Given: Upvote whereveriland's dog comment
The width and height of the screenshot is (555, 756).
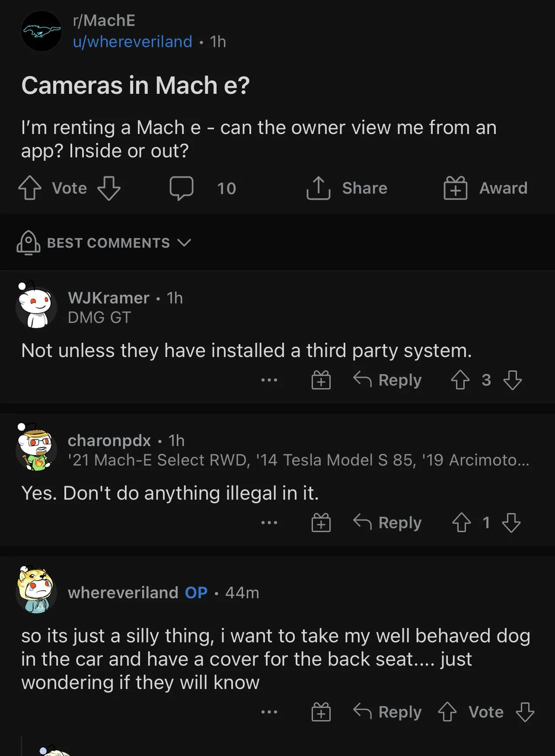Looking at the screenshot, I should (x=447, y=712).
